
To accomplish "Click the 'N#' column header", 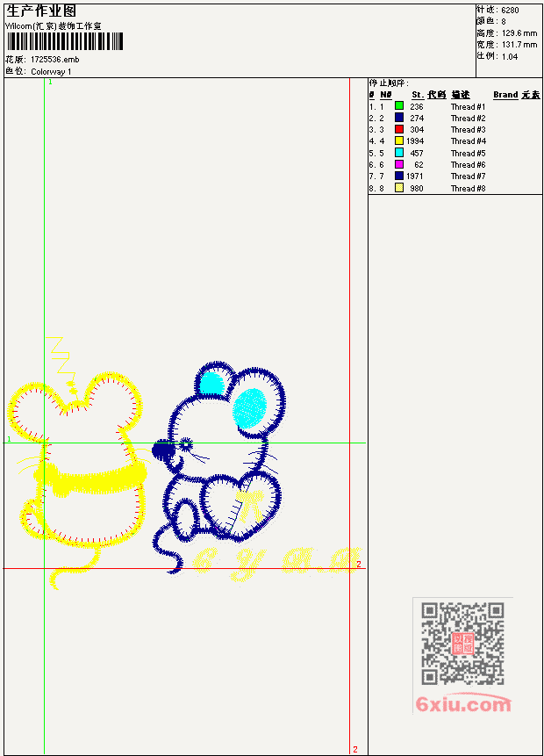I will (385, 95).
